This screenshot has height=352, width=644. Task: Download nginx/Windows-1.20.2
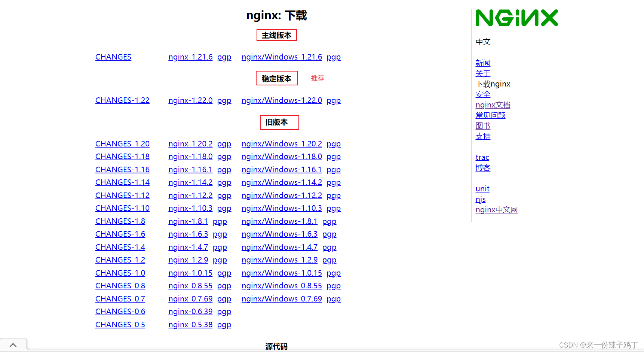tap(282, 144)
